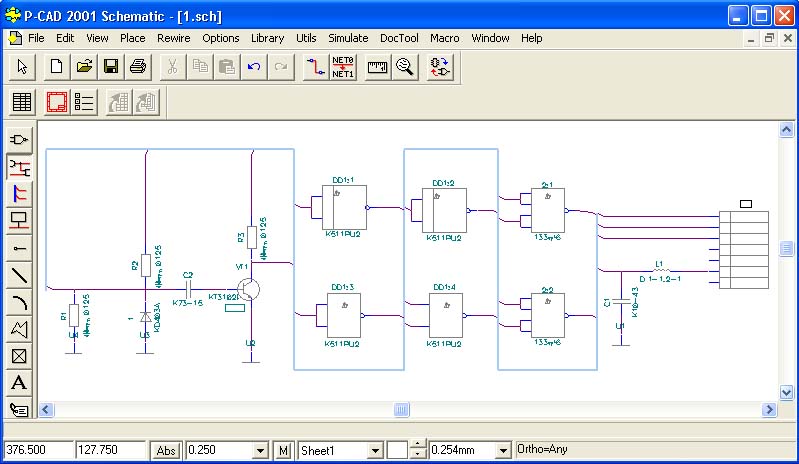Open the rename net NET0/NET1 tool

[x=342, y=67]
